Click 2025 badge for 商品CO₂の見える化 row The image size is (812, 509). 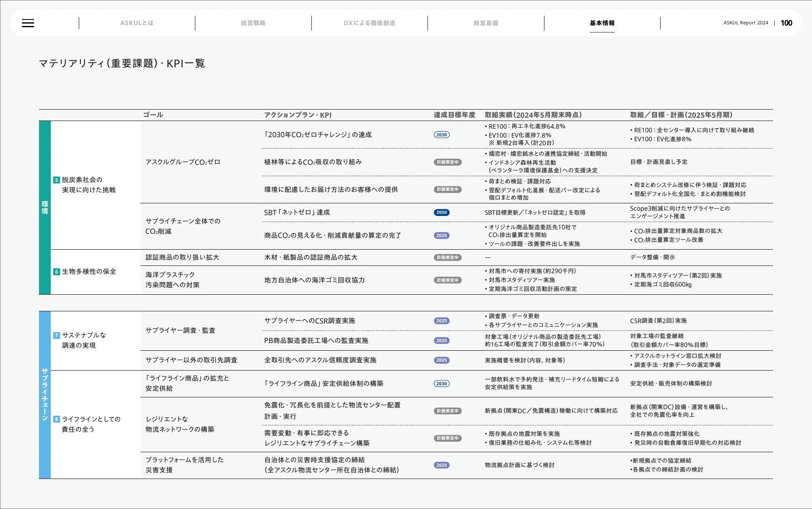coord(441,235)
